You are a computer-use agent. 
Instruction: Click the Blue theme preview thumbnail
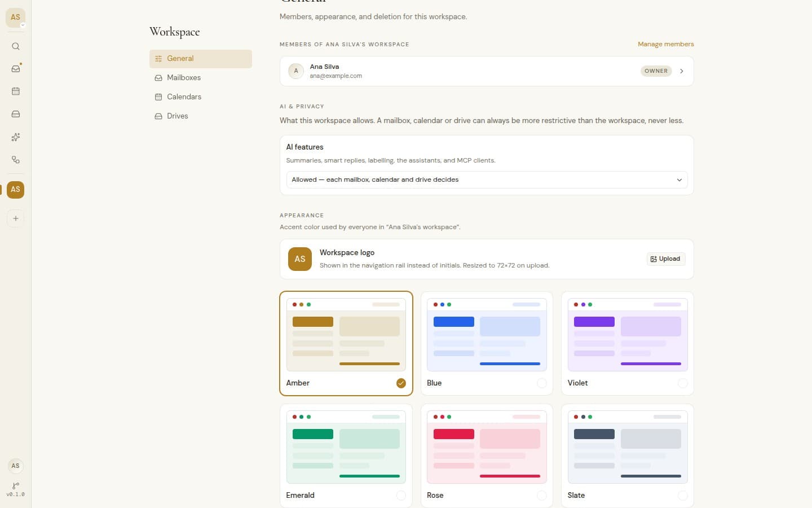tap(487, 335)
